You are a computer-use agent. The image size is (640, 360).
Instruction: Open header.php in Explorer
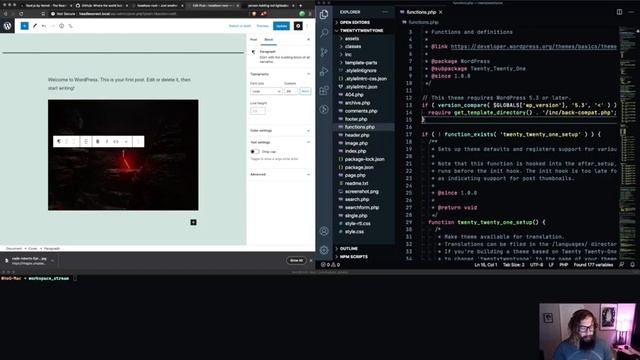pos(356,135)
